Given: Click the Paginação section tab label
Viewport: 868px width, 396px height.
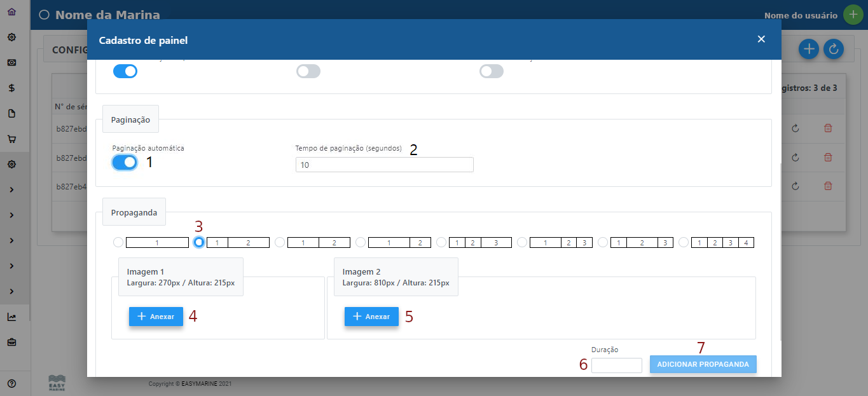Looking at the screenshot, I should tap(130, 119).
